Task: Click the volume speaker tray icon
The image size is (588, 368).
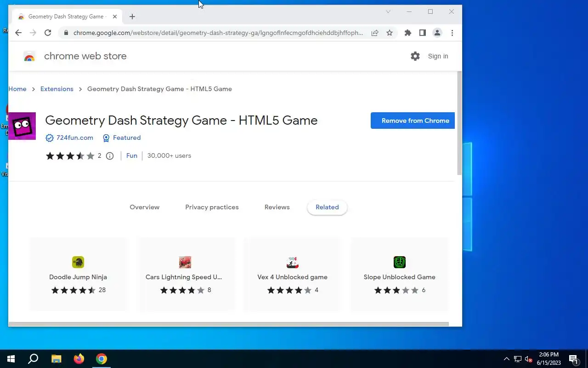Action: (x=529, y=359)
